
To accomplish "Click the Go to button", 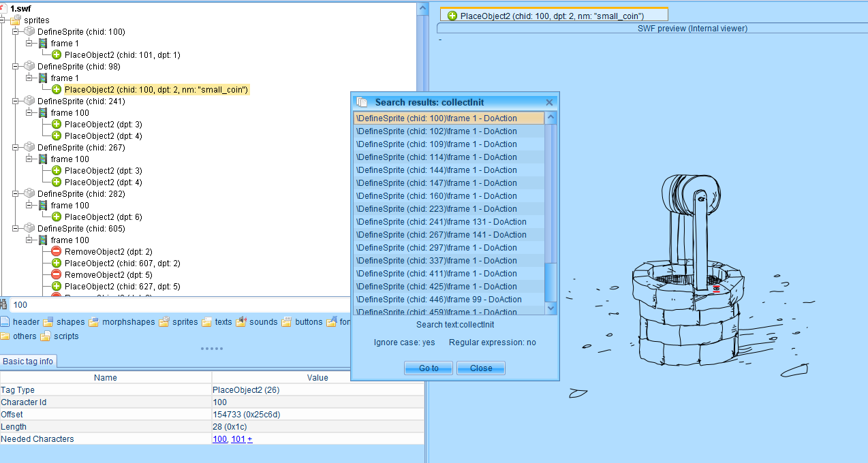I will [x=429, y=368].
